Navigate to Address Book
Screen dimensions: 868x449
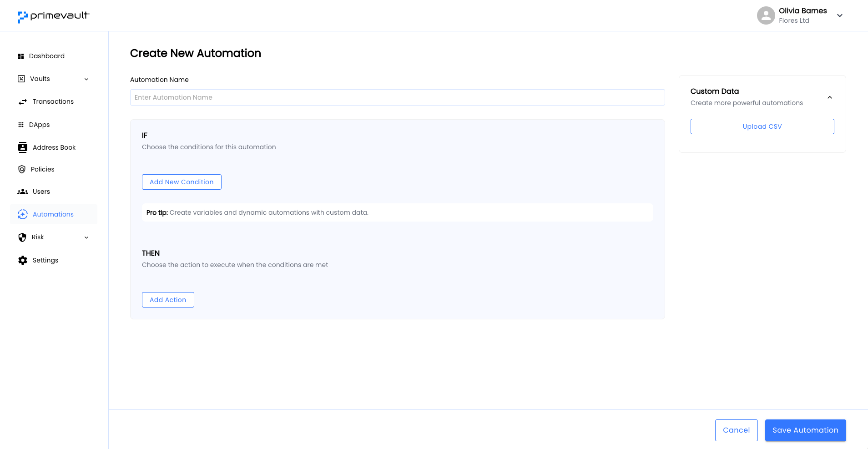coord(54,147)
